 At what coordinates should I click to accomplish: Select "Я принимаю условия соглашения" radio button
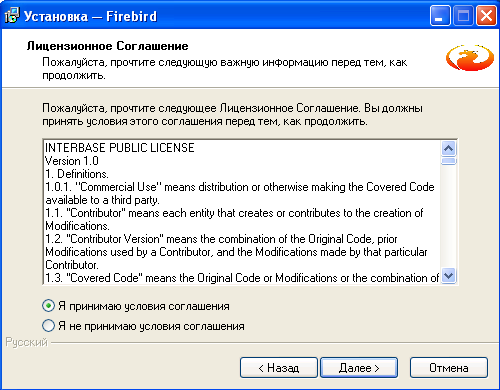click(x=48, y=306)
